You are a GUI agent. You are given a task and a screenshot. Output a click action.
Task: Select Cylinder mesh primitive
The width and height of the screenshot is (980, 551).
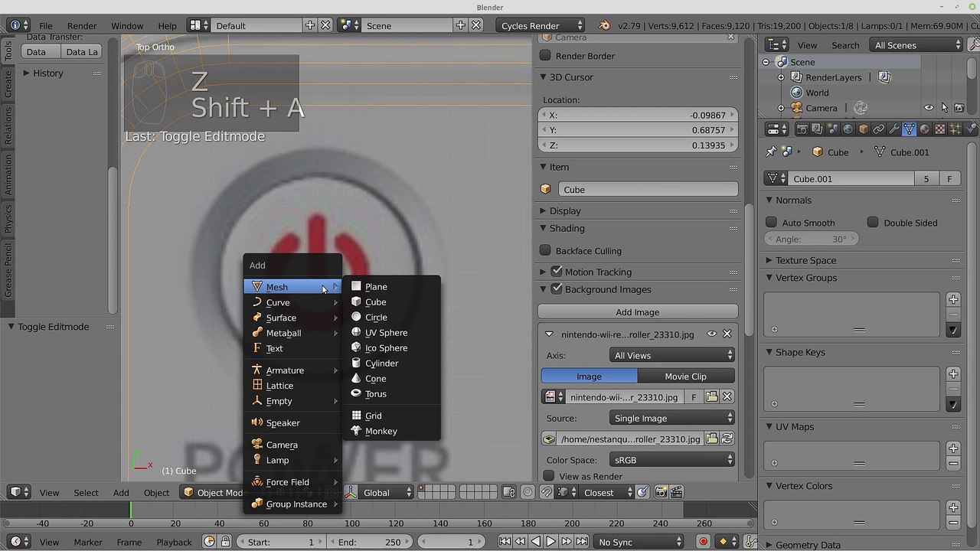(391, 363)
